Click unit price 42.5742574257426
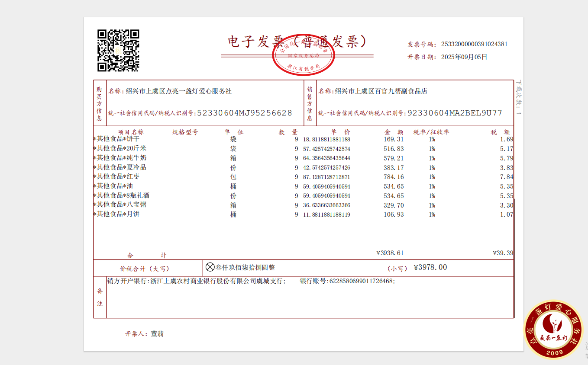Screen dimensions: 588x365 (326, 168)
